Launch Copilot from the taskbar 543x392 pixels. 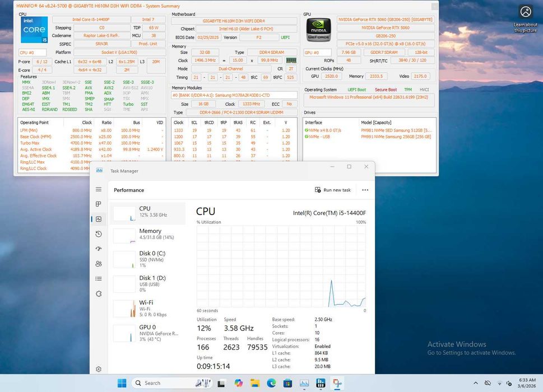coord(238,383)
